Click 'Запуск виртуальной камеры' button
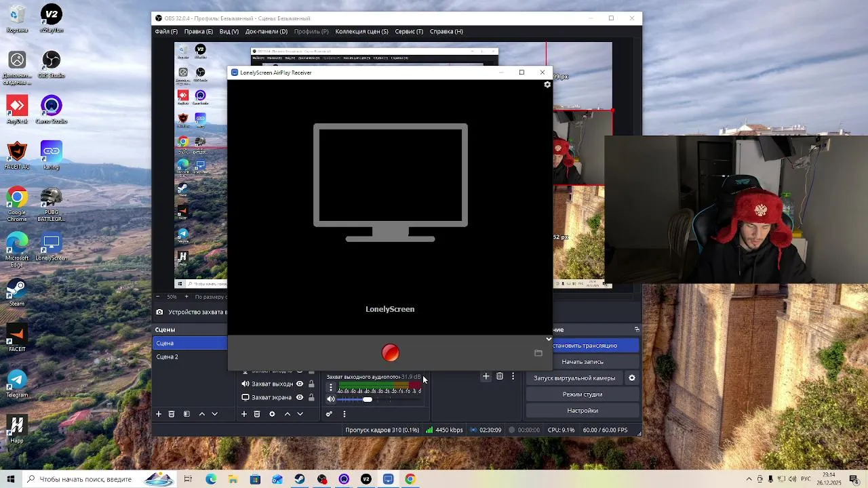868x488 pixels. point(574,378)
